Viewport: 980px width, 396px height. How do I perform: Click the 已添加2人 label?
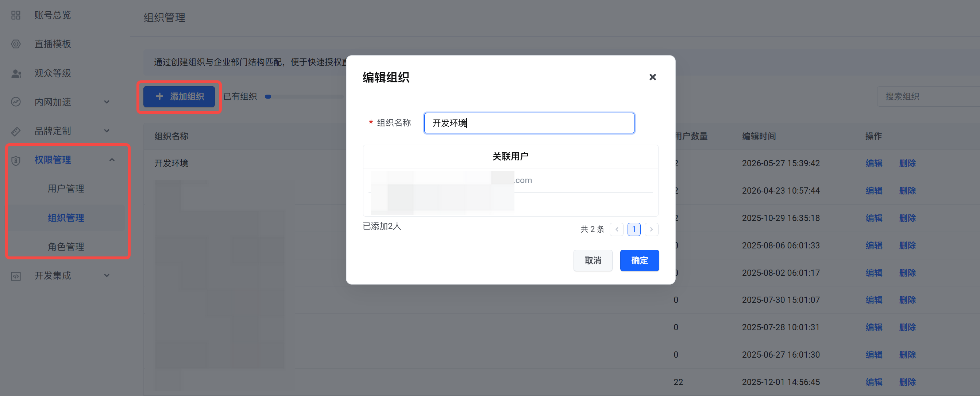[x=382, y=226]
